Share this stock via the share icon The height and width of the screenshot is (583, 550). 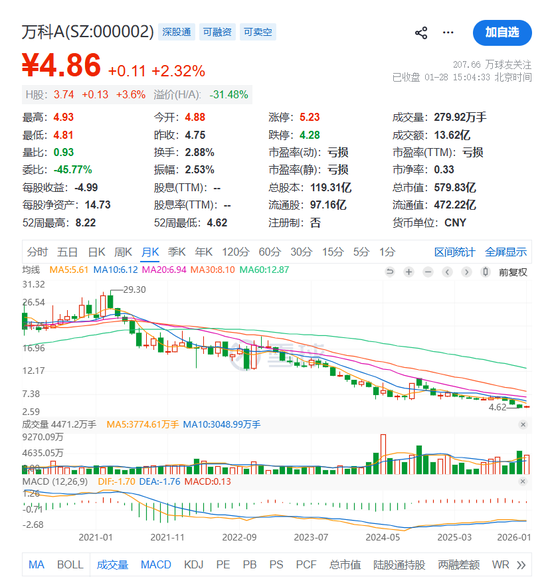click(421, 33)
